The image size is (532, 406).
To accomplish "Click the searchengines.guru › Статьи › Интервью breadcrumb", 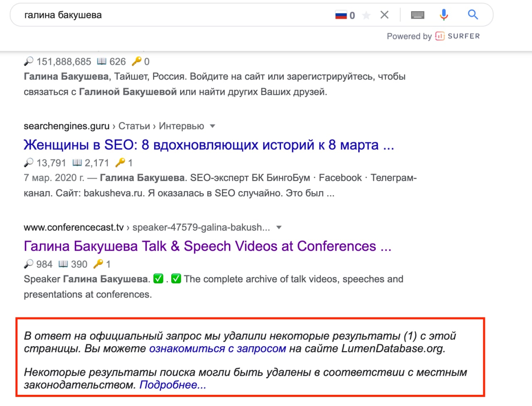I will click(x=114, y=126).
